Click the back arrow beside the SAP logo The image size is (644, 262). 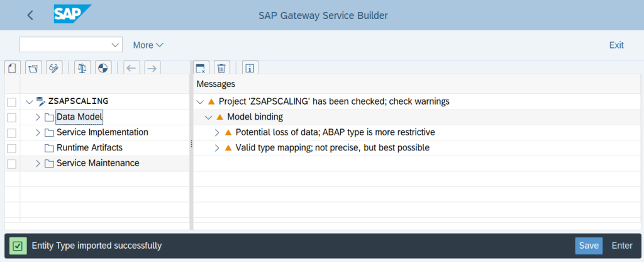point(30,15)
